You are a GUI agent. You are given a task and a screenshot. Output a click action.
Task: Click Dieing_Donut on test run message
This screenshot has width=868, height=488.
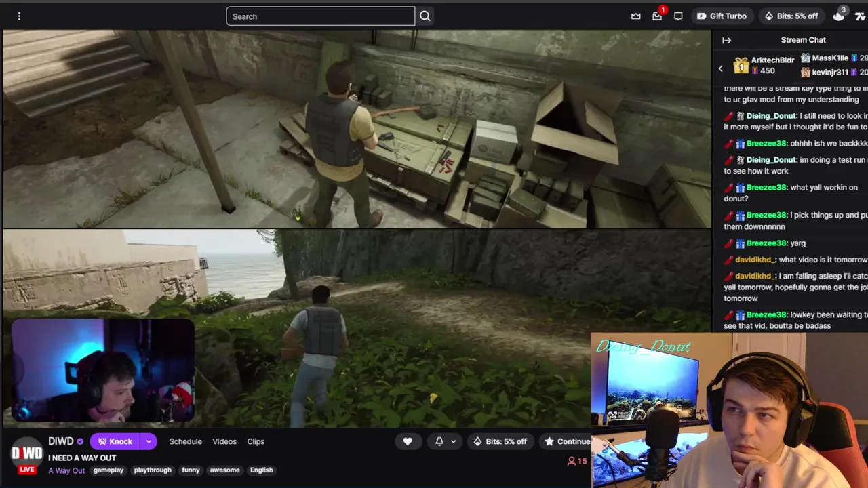click(771, 160)
